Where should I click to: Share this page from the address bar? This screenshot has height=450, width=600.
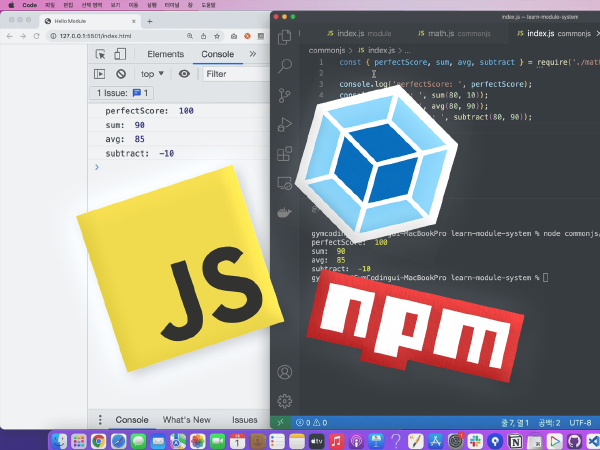pyautogui.click(x=204, y=36)
